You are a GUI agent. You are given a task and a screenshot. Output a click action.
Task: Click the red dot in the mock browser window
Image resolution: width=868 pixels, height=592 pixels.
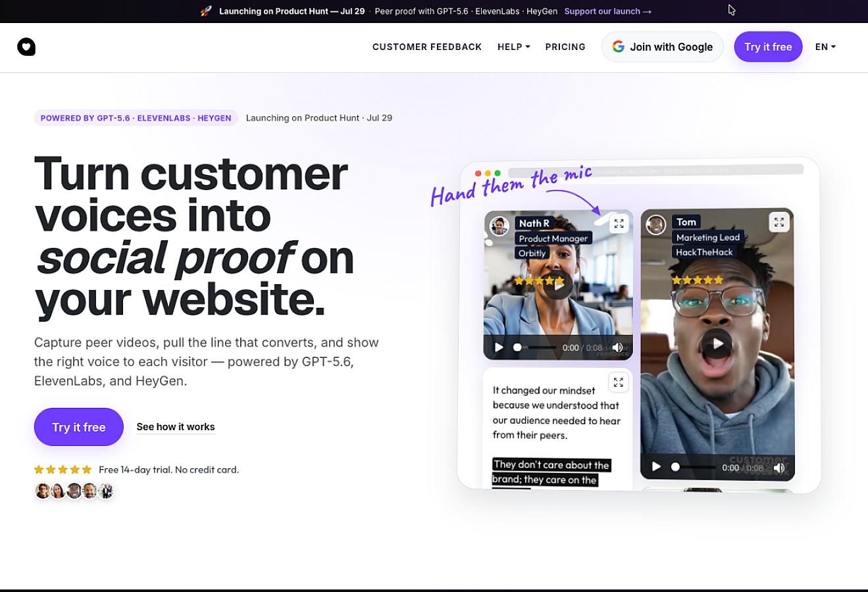click(478, 173)
